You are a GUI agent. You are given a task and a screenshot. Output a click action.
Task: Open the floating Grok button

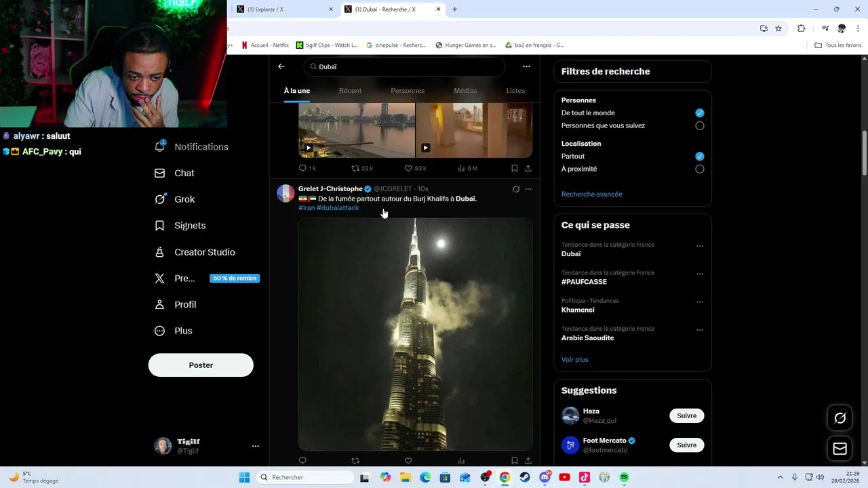(840, 418)
